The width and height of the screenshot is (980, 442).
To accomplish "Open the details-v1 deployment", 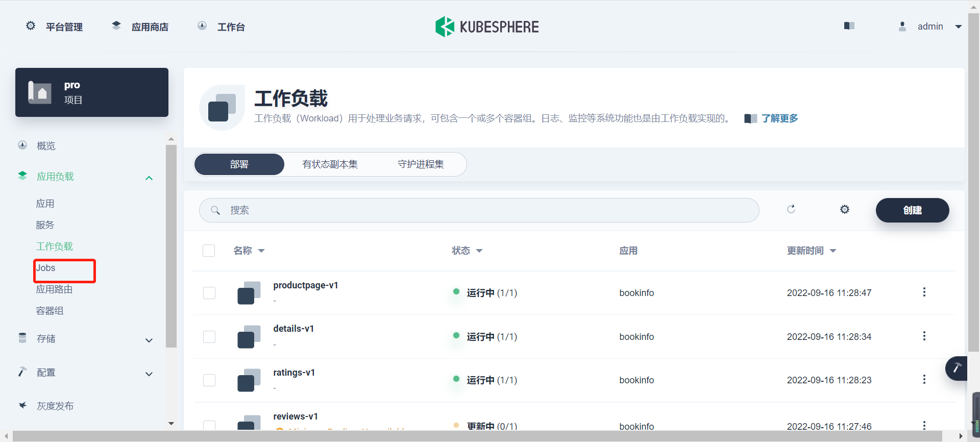I will (293, 329).
